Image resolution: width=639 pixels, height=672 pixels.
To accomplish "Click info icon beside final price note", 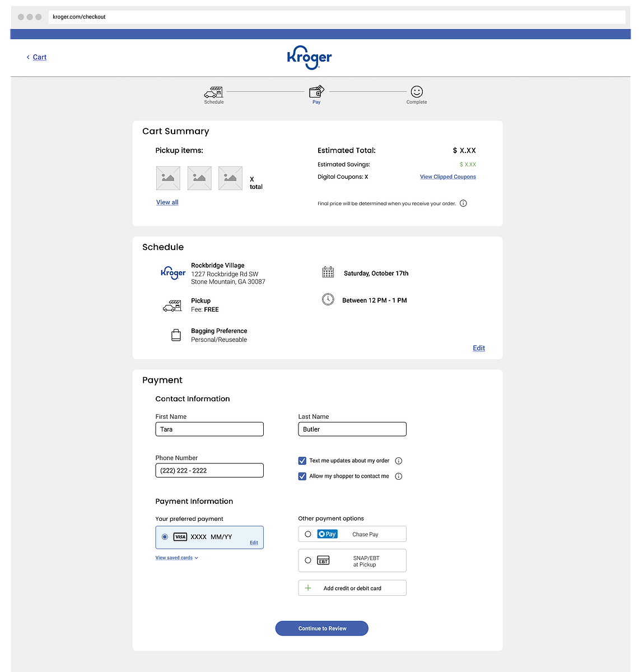I will coord(463,203).
